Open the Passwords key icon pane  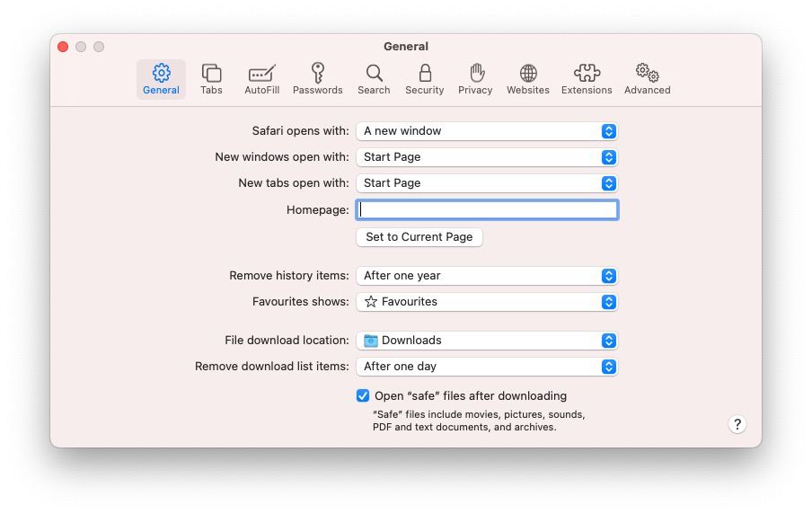coord(317,79)
